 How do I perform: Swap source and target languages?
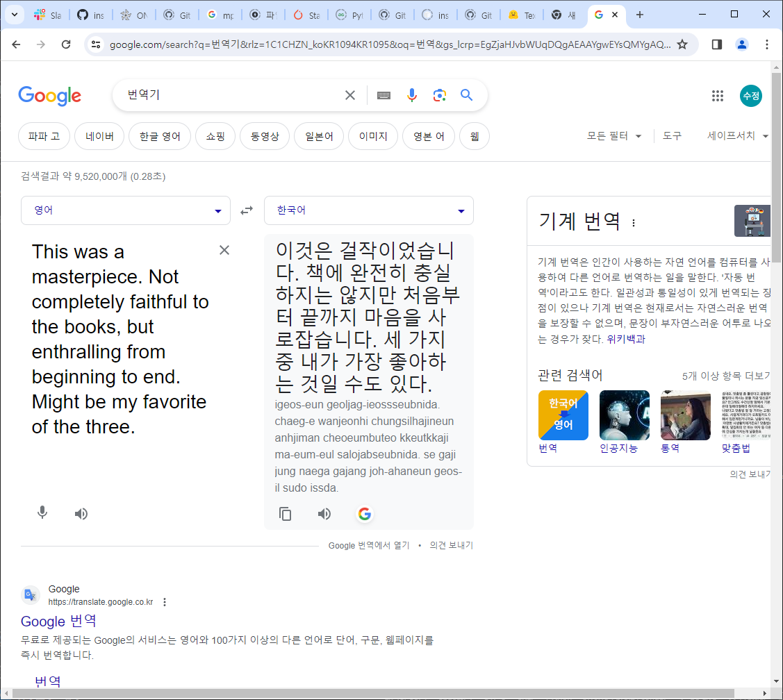point(247,210)
